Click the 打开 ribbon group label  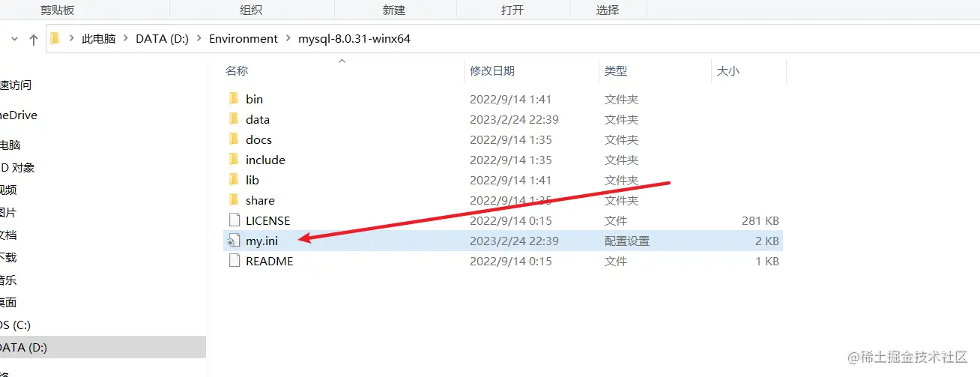tap(512, 10)
